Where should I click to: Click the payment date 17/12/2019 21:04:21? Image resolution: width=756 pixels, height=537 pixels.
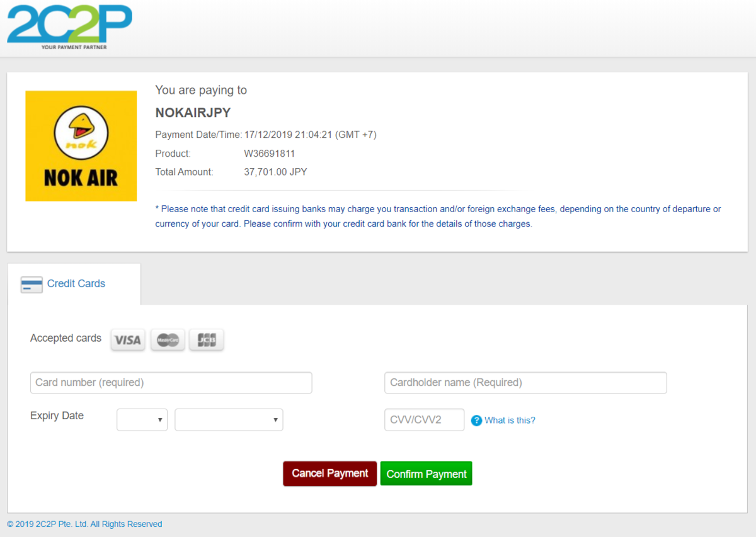[288, 135]
